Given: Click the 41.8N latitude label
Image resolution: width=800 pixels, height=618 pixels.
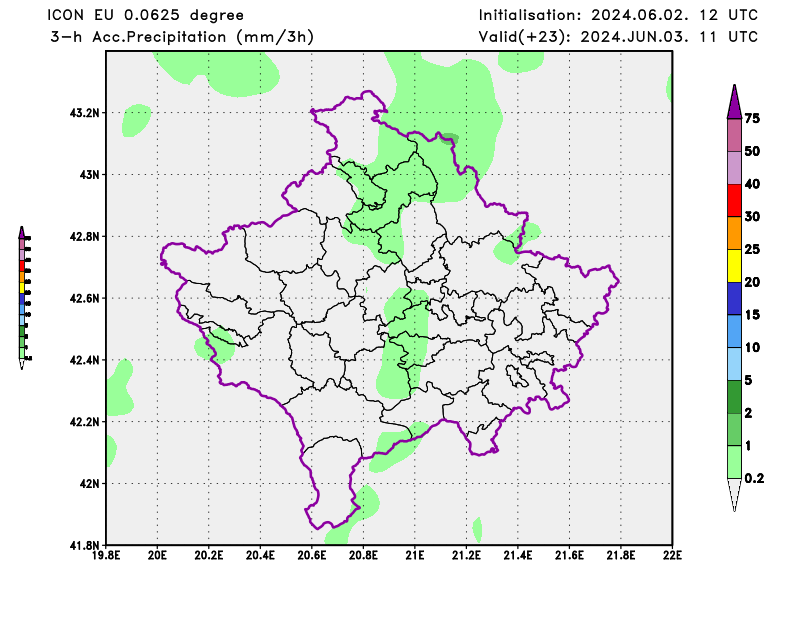Looking at the screenshot, I should 84,546.
